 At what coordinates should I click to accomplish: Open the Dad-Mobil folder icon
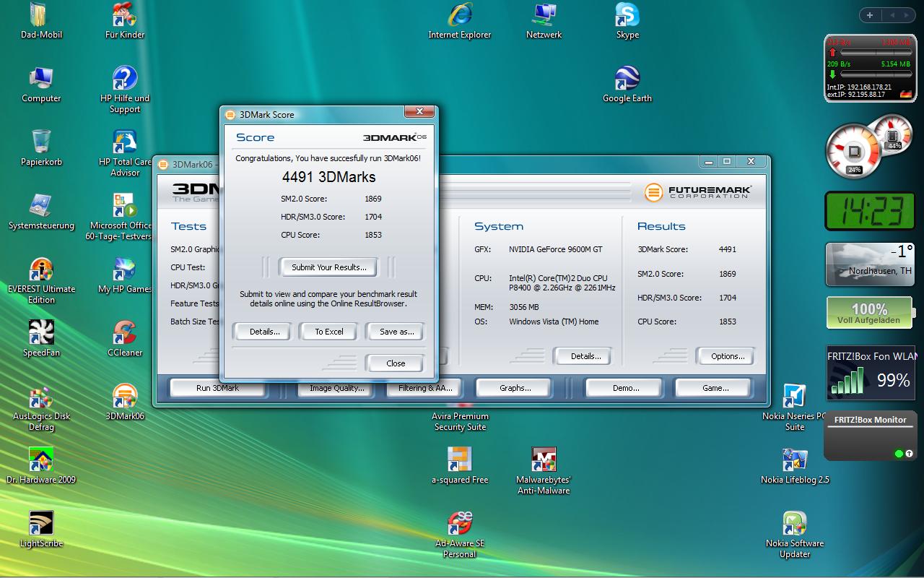click(x=41, y=22)
